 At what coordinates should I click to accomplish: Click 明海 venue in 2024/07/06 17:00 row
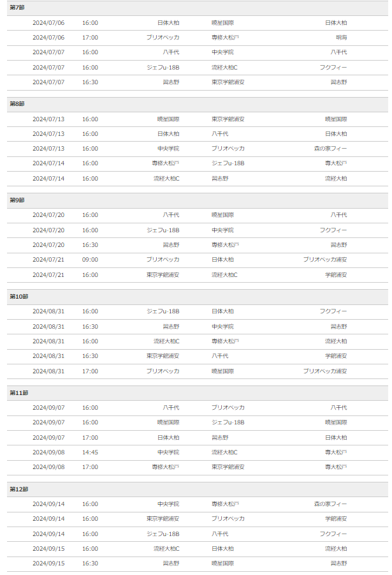(341, 38)
